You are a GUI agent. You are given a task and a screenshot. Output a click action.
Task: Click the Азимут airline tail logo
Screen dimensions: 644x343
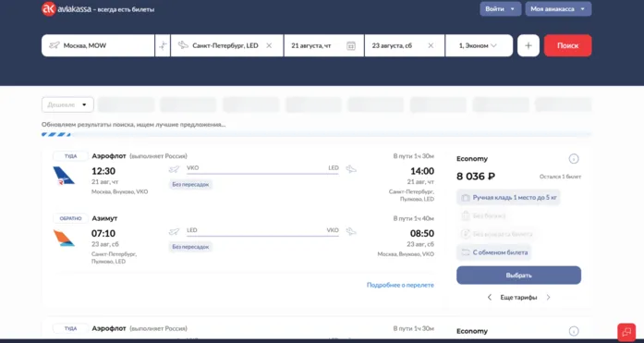[64, 238]
